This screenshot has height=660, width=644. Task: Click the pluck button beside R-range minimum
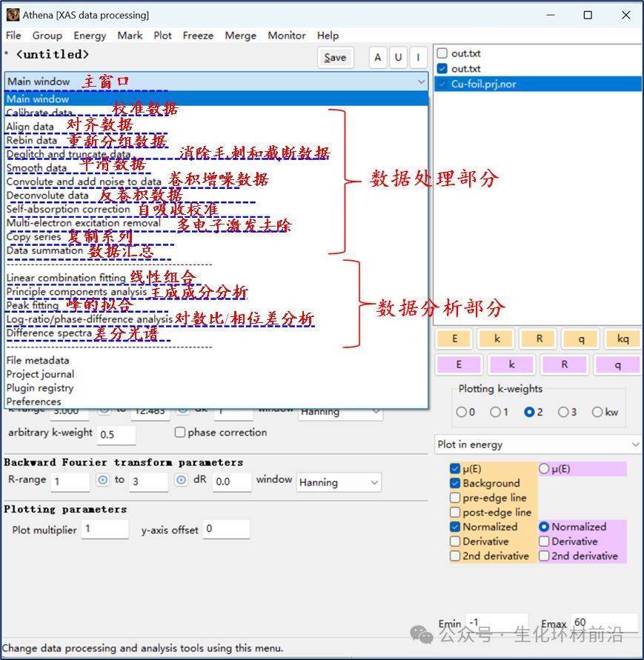click(x=103, y=481)
